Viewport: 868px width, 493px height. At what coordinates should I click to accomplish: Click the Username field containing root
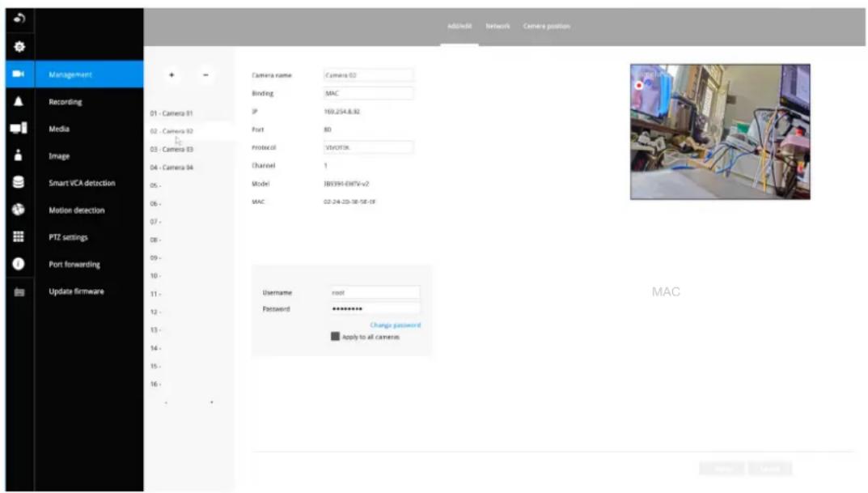coord(375,292)
